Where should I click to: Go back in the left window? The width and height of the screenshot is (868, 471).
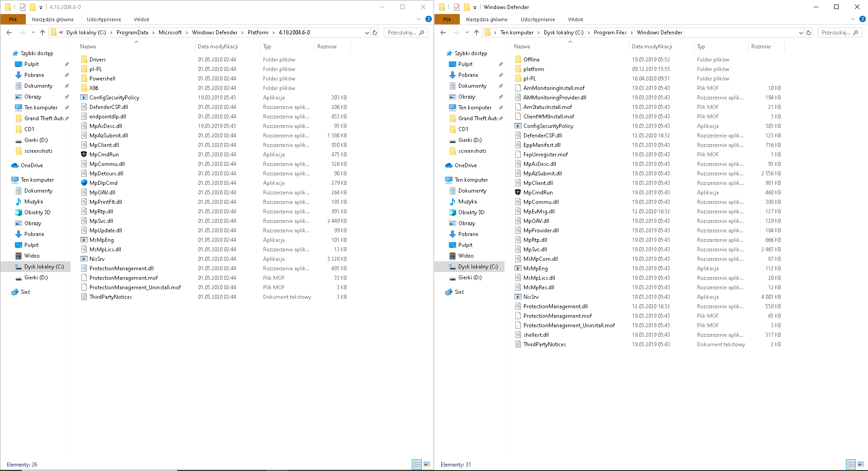[x=9, y=33]
